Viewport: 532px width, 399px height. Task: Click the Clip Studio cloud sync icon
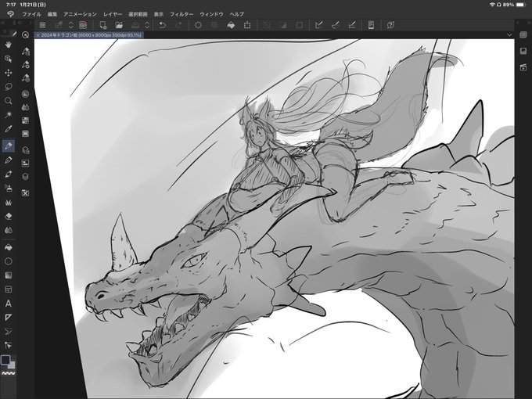pos(83,25)
